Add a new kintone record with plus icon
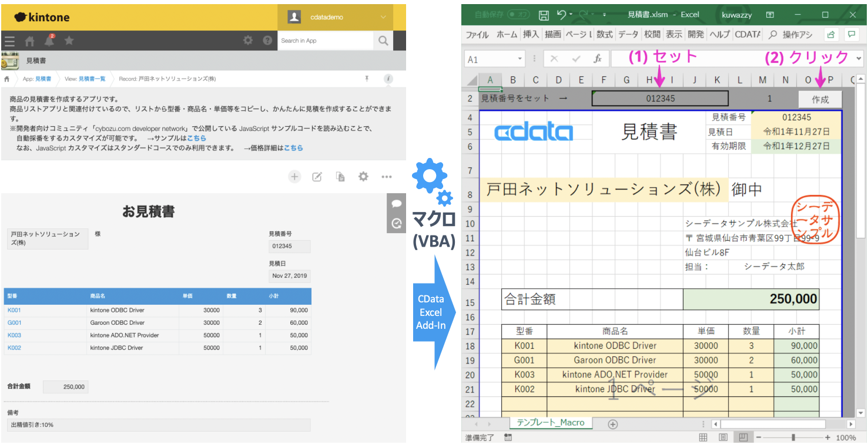Image resolution: width=868 pixels, height=448 pixels. (x=294, y=176)
